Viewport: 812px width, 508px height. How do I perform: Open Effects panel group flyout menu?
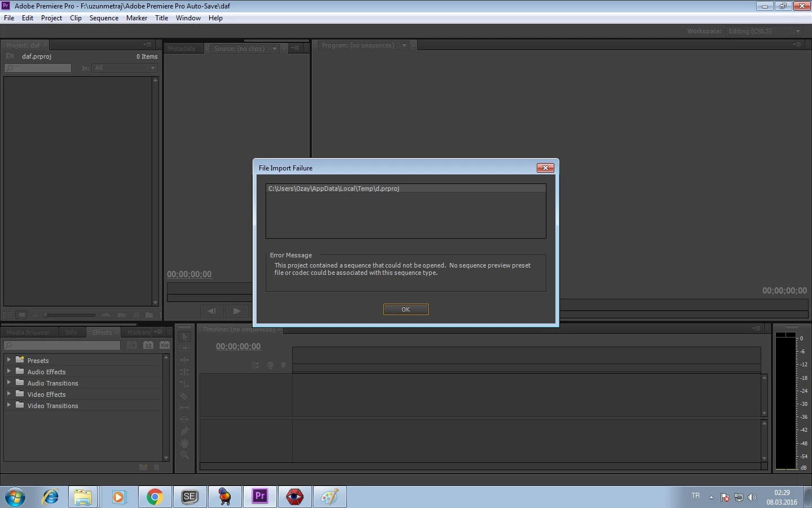point(159,332)
